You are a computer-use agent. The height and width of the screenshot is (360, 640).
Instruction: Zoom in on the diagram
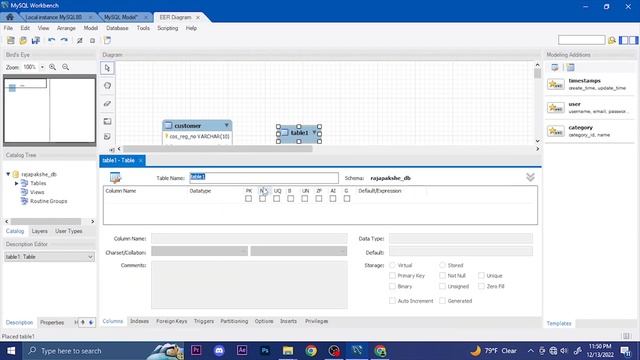(x=53, y=67)
